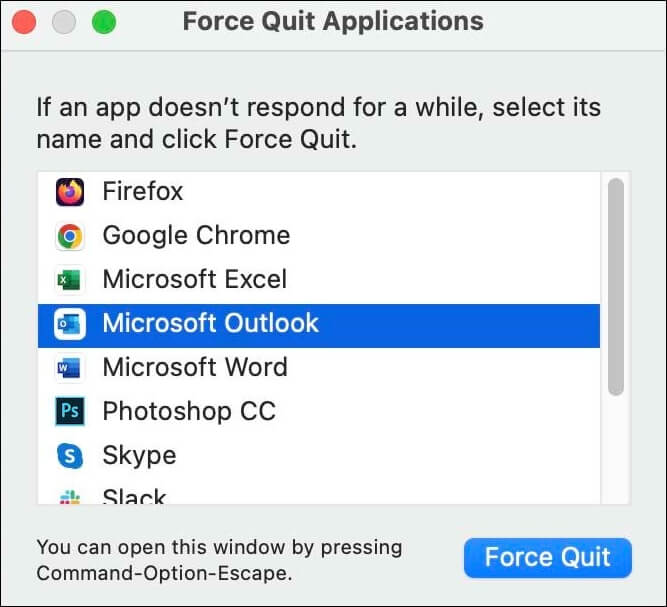Click the Microsoft Outlook icon
The width and height of the screenshot is (667, 607).
(x=69, y=324)
